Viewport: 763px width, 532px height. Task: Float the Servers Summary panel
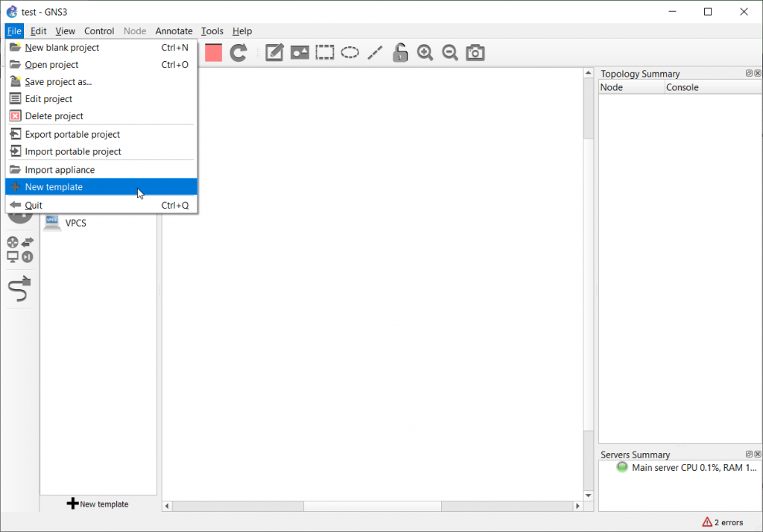pos(749,454)
